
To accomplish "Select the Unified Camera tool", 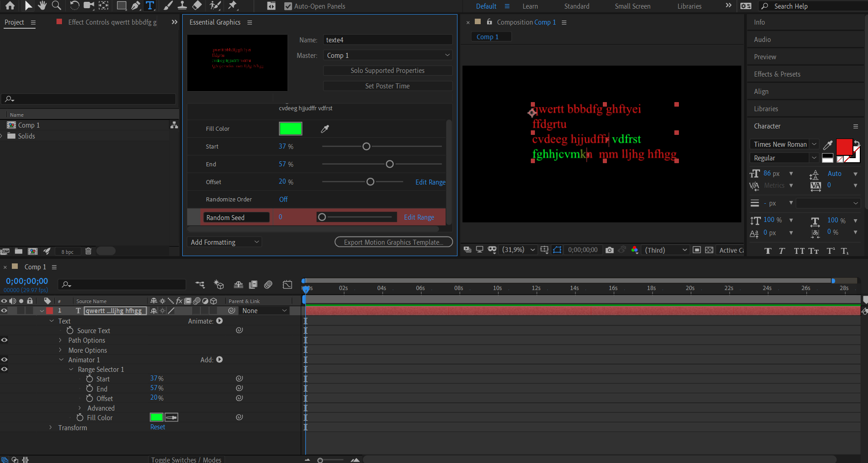I will pos(89,5).
